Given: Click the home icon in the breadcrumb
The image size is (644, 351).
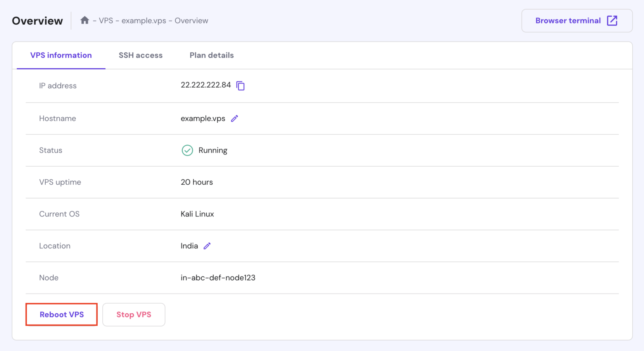Looking at the screenshot, I should point(85,20).
